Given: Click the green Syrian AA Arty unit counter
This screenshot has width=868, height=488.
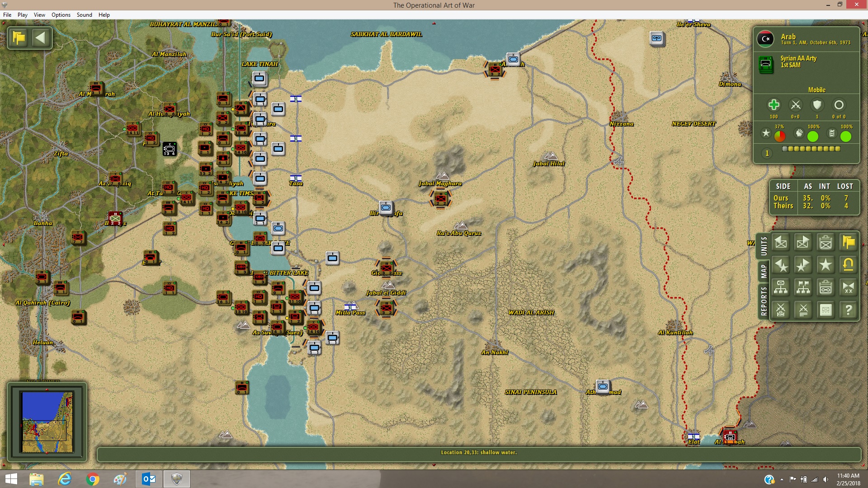Looking at the screenshot, I should pyautogui.click(x=766, y=64).
